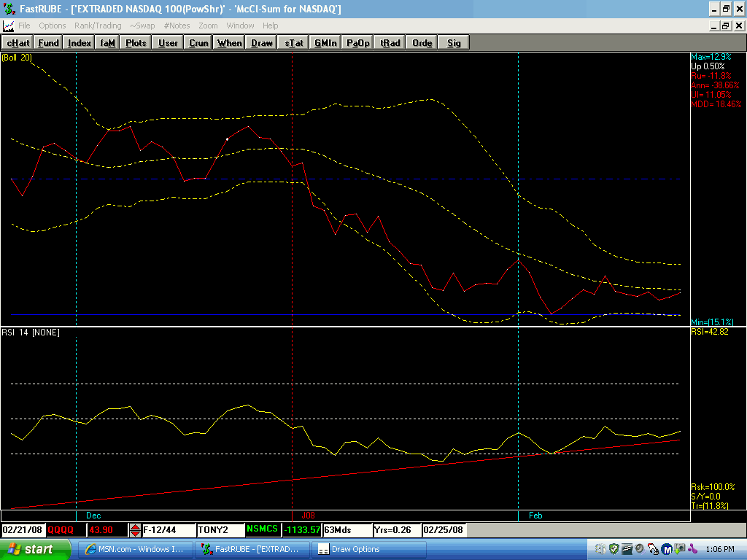Click the J08 month marker on timeline
This screenshot has height=560, width=747.
pyautogui.click(x=309, y=516)
